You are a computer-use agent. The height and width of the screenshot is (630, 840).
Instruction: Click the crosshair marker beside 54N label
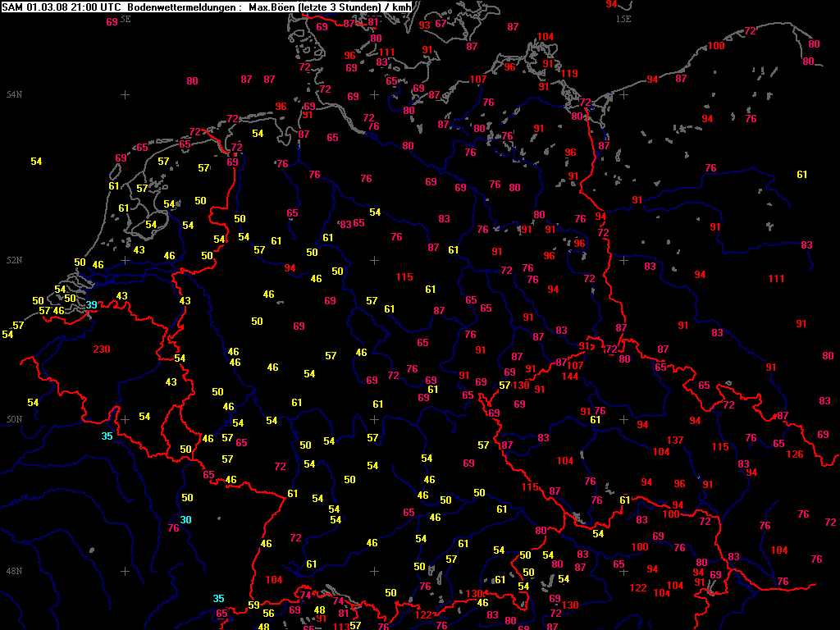coord(125,95)
